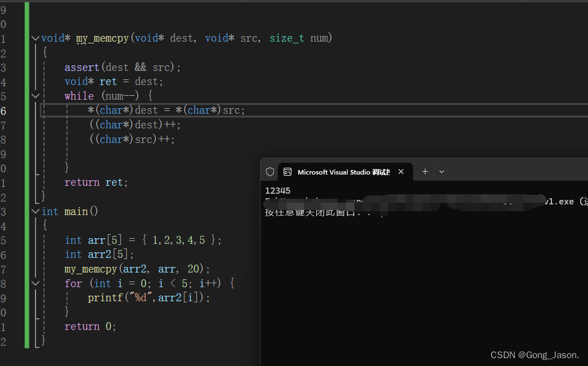Click the command-prompt icon on the debug terminal tab
The image size is (588, 366).
point(288,172)
